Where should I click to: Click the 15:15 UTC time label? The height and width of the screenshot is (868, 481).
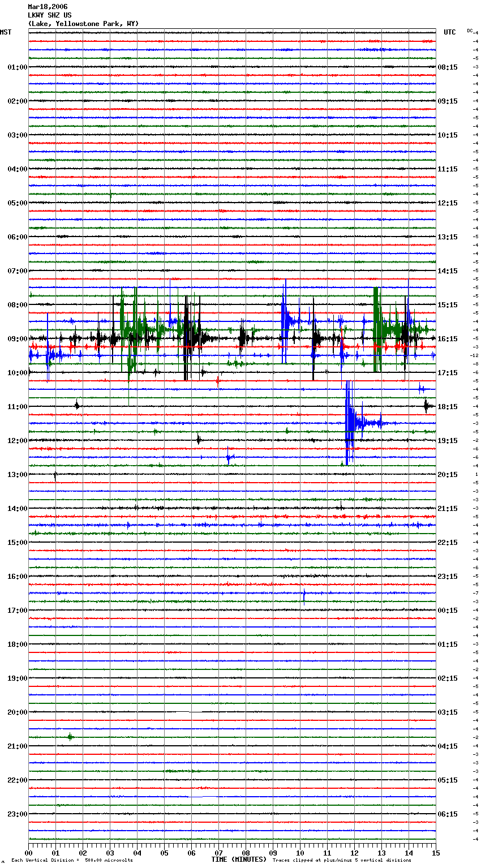pyautogui.click(x=448, y=305)
